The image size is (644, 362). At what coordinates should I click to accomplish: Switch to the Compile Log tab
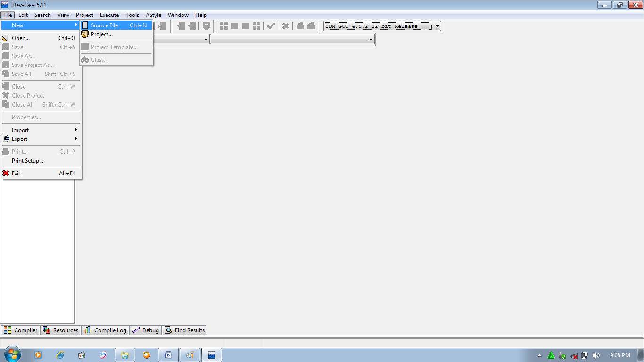pyautogui.click(x=105, y=330)
